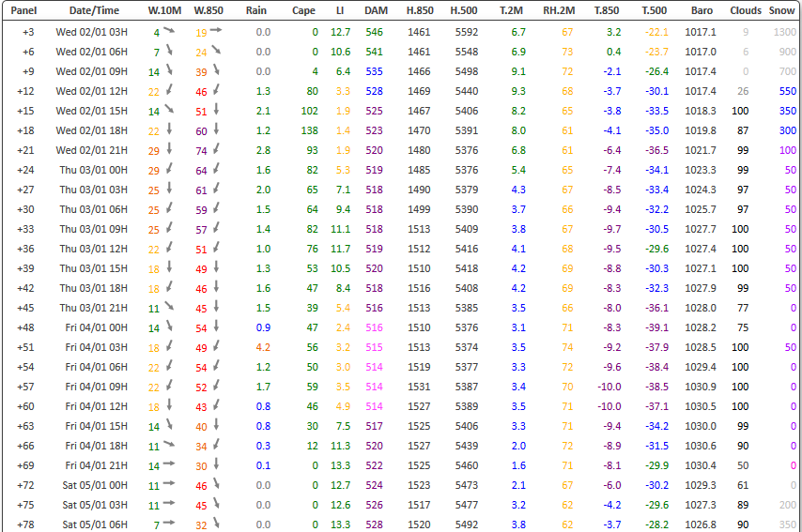Select the W.850 wind arrow in the +21 row

tap(216, 149)
